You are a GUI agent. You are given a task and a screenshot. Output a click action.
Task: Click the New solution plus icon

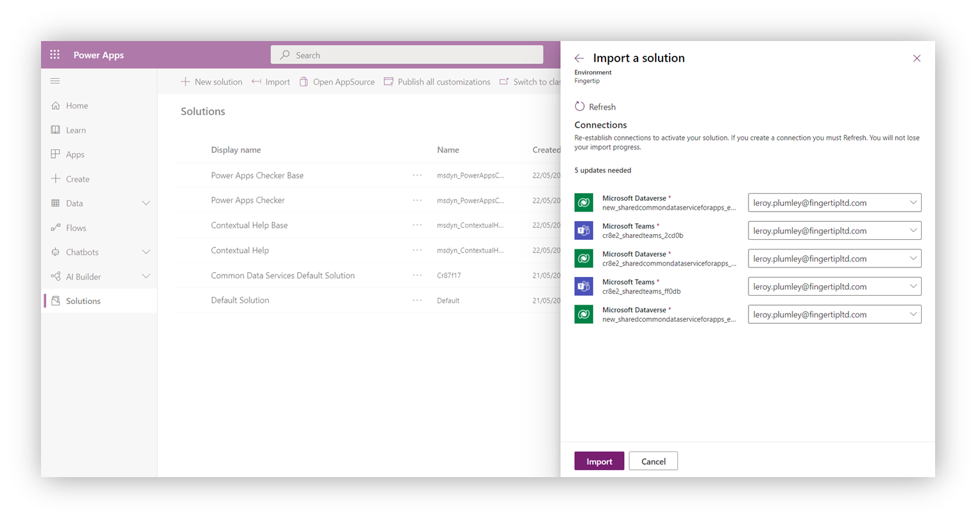(x=185, y=81)
